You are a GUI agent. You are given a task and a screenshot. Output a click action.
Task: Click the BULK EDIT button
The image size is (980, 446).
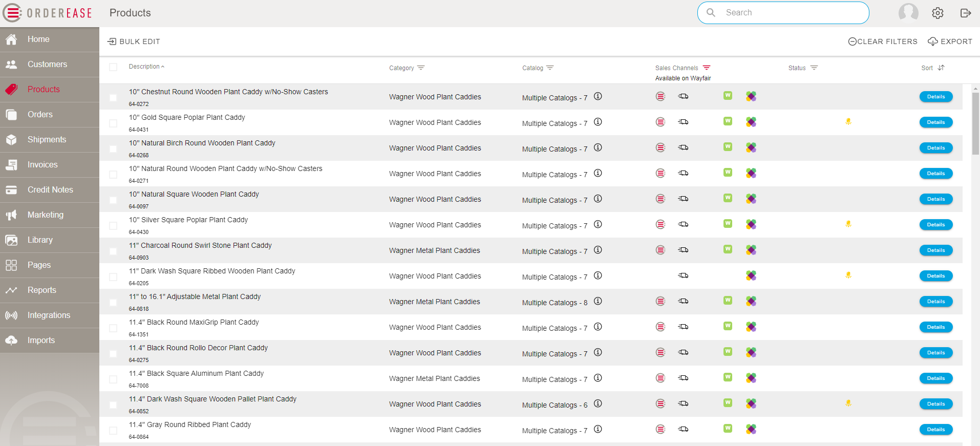pos(134,41)
